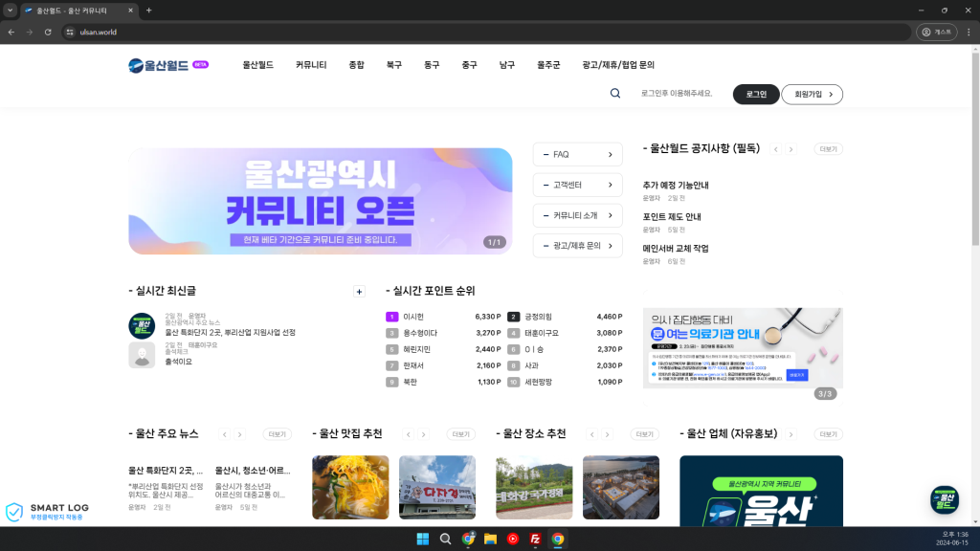980x551 pixels.
Task: Click the guest profile button in browser
Action: click(x=936, y=32)
